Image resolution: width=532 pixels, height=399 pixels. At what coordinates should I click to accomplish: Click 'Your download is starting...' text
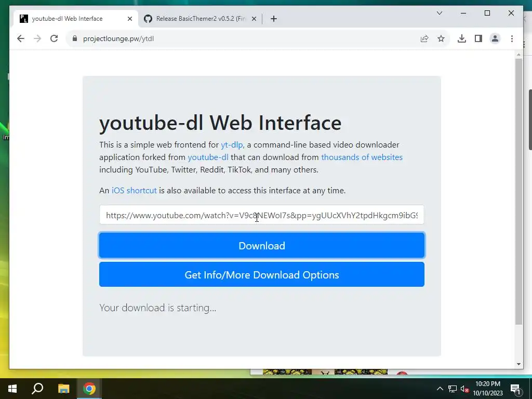click(x=158, y=308)
